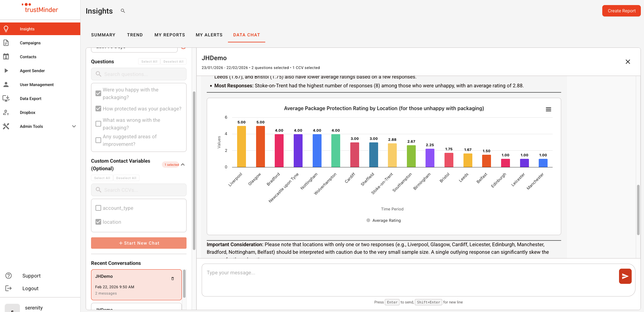The image size is (644, 312).
Task: Click Deselect All for CCVs
Action: pos(126,178)
